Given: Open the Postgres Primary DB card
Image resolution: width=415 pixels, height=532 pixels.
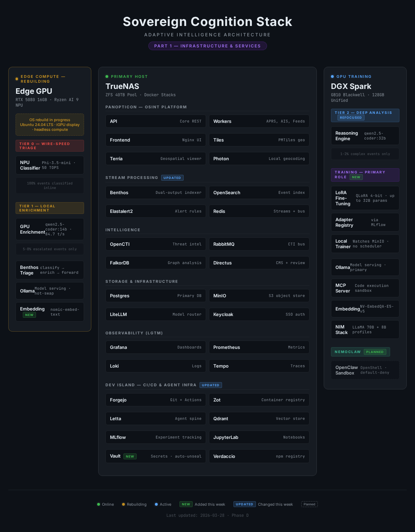Looking at the screenshot, I should (156, 296).
